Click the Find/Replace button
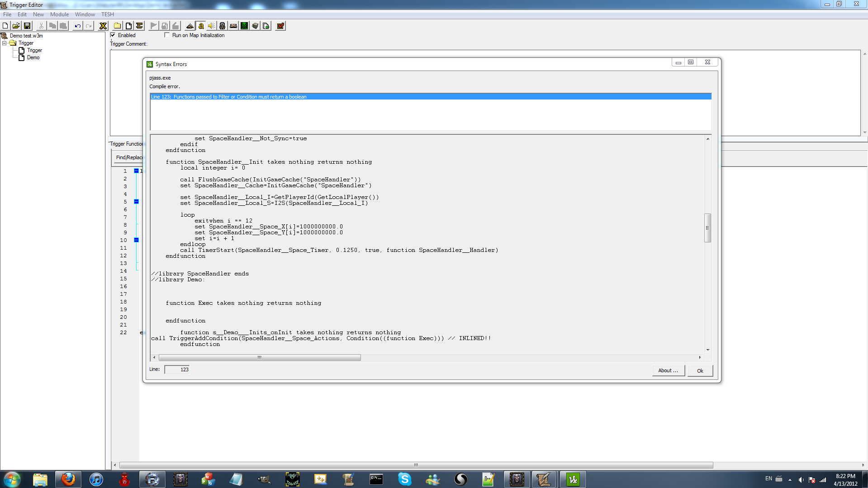Viewport: 868px width, 488px height. click(129, 157)
